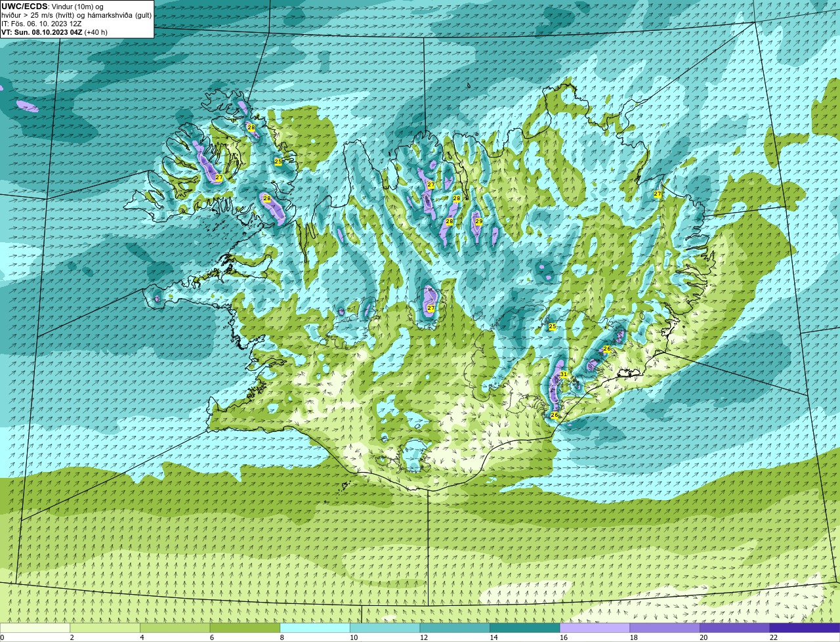Image resolution: width=840 pixels, height=642 pixels.
Task: Select the legend color segment between 2 and 4
Action: (105, 628)
